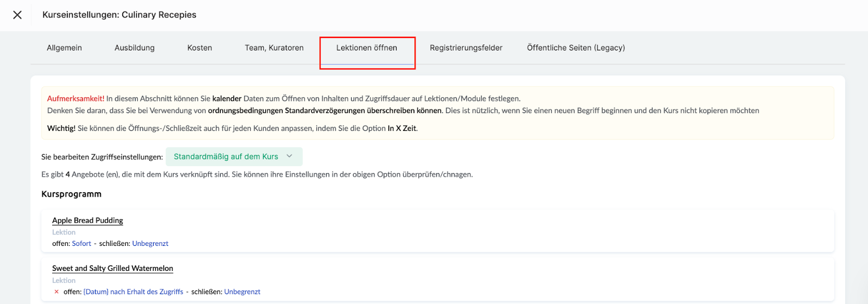Open the Ausbildung tab
Screen dimensions: 868x304
coord(135,48)
